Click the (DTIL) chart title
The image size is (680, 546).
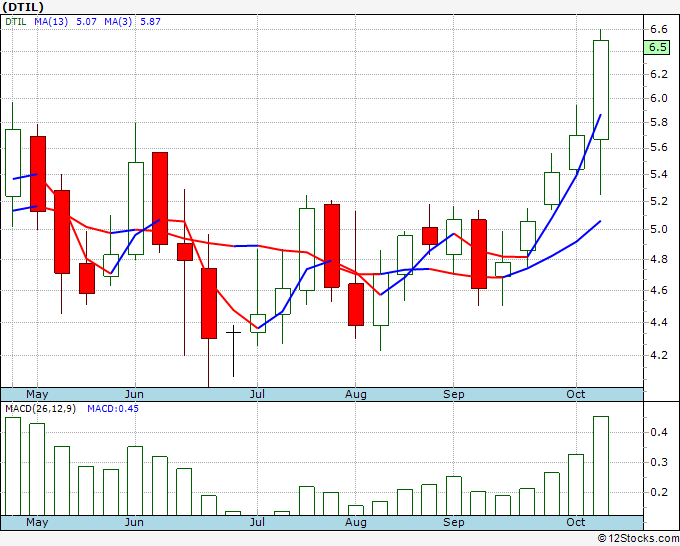click(23, 7)
